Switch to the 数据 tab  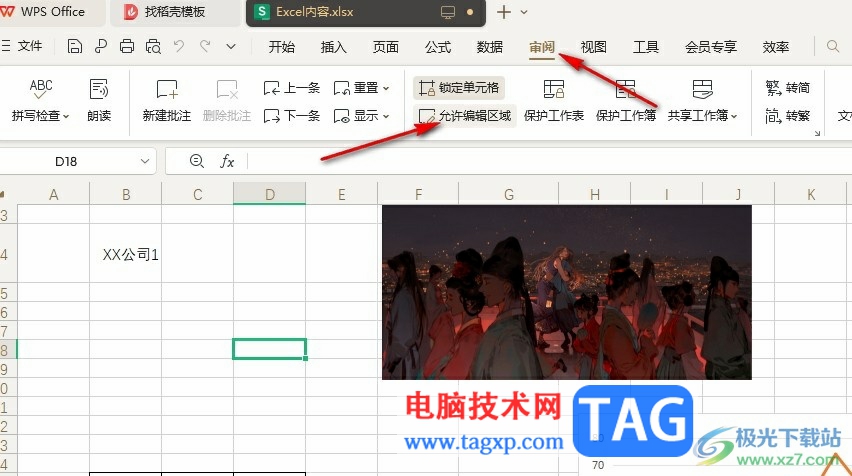[x=490, y=47]
